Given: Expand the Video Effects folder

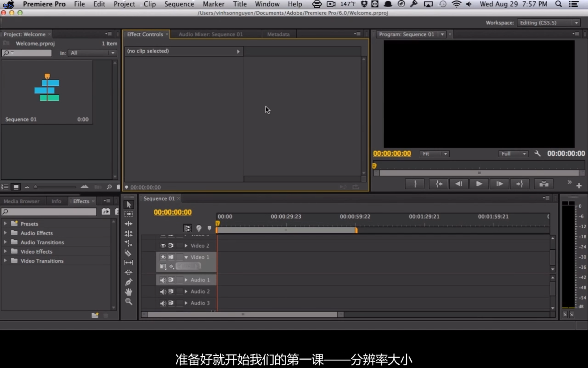Looking at the screenshot, I should 5,251.
